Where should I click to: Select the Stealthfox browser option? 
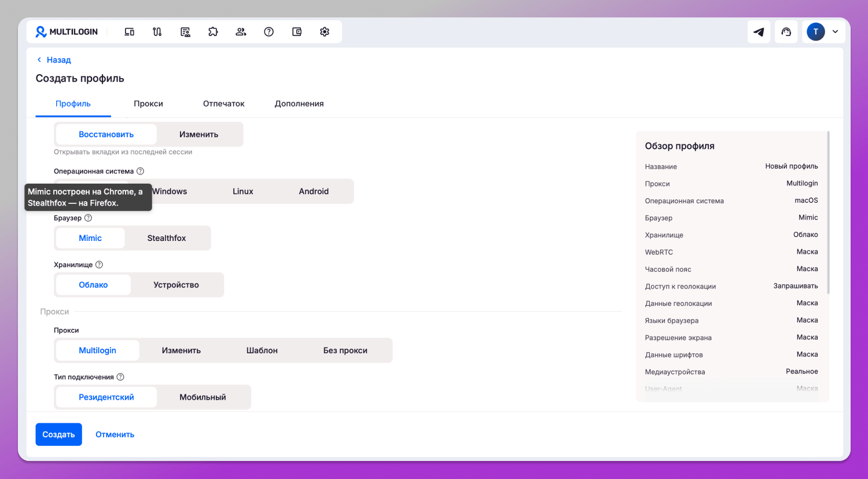coord(167,238)
